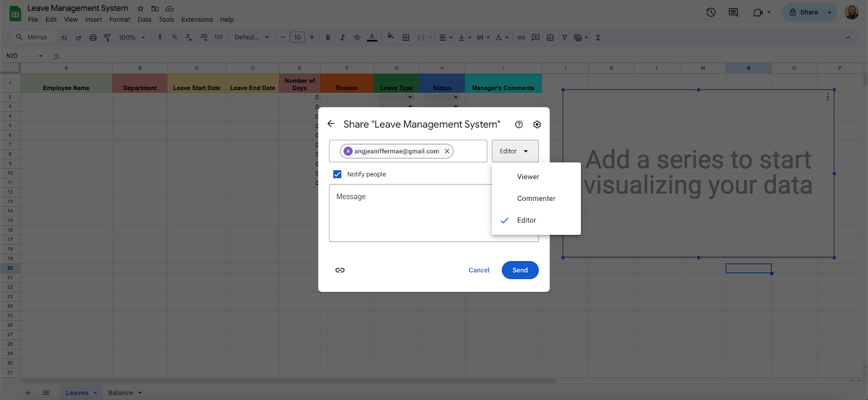
Task: Open the Insert menu
Action: (x=93, y=20)
